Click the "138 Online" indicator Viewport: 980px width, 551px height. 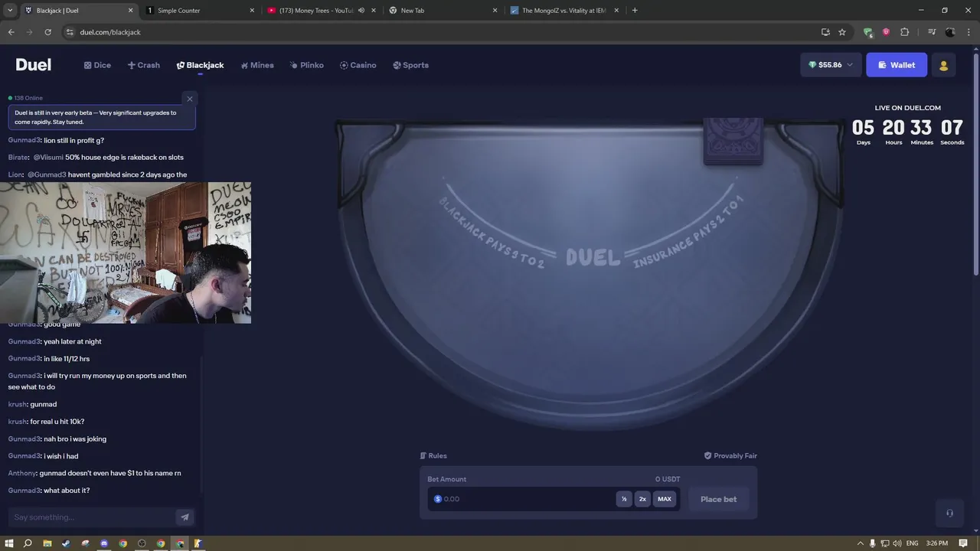click(x=25, y=98)
